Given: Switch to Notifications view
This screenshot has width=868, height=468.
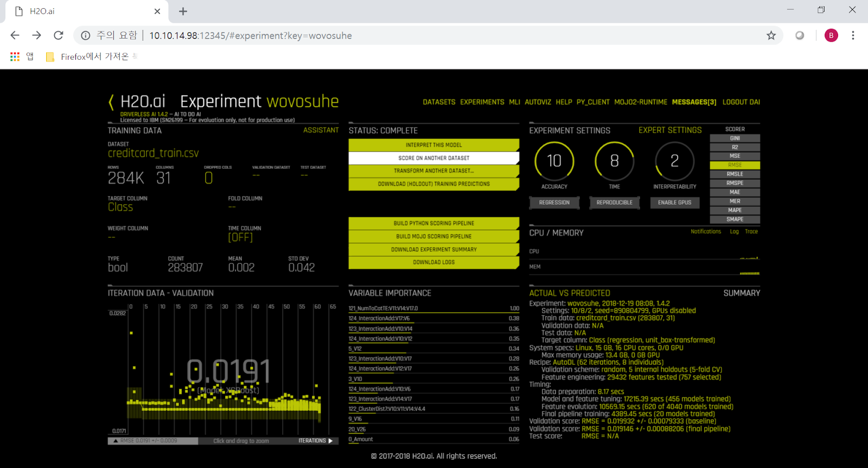Looking at the screenshot, I should [706, 232].
